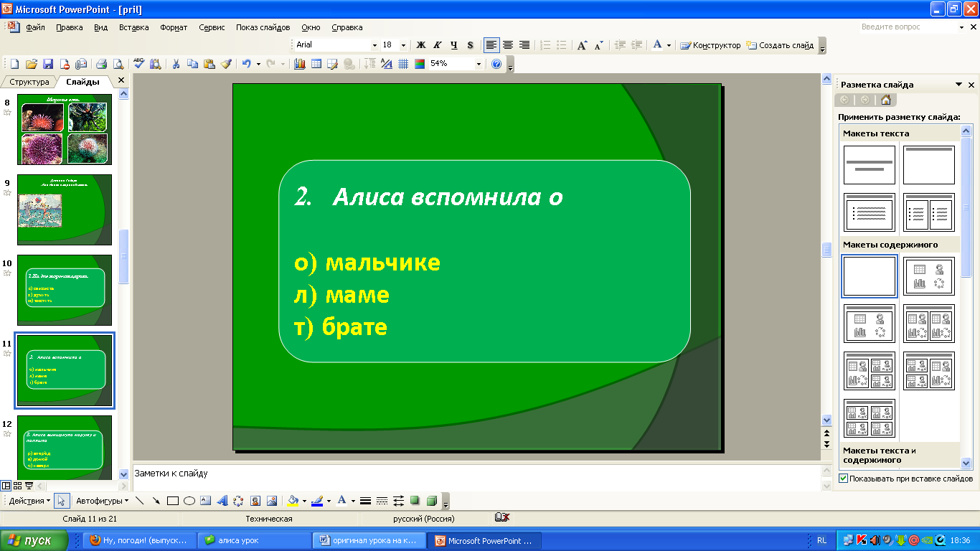Underline text with the Ч button
980x551 pixels.
point(453,44)
